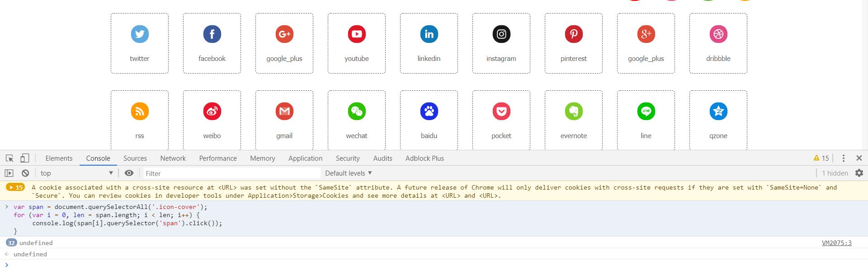The width and height of the screenshot is (868, 269).
Task: Click the 15 warnings indicator
Action: [x=821, y=158]
